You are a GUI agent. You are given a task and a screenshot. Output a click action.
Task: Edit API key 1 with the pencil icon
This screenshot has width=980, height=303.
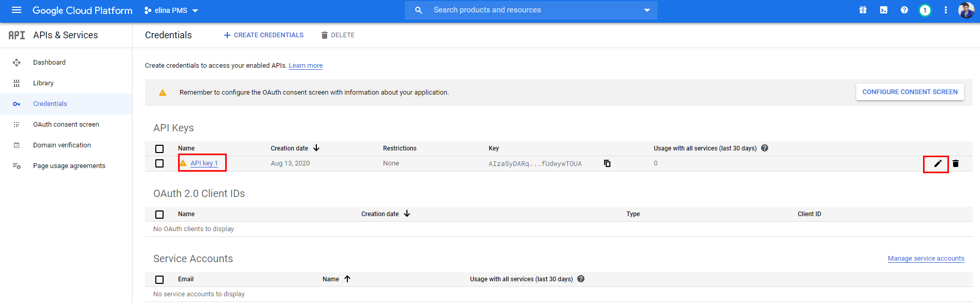[938, 163]
